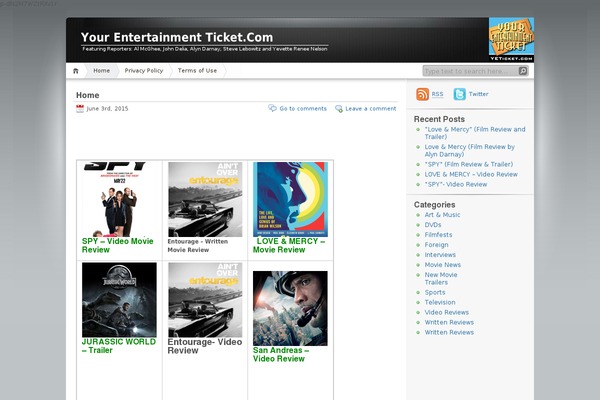
Task: Select the Television category
Action: [x=440, y=302]
